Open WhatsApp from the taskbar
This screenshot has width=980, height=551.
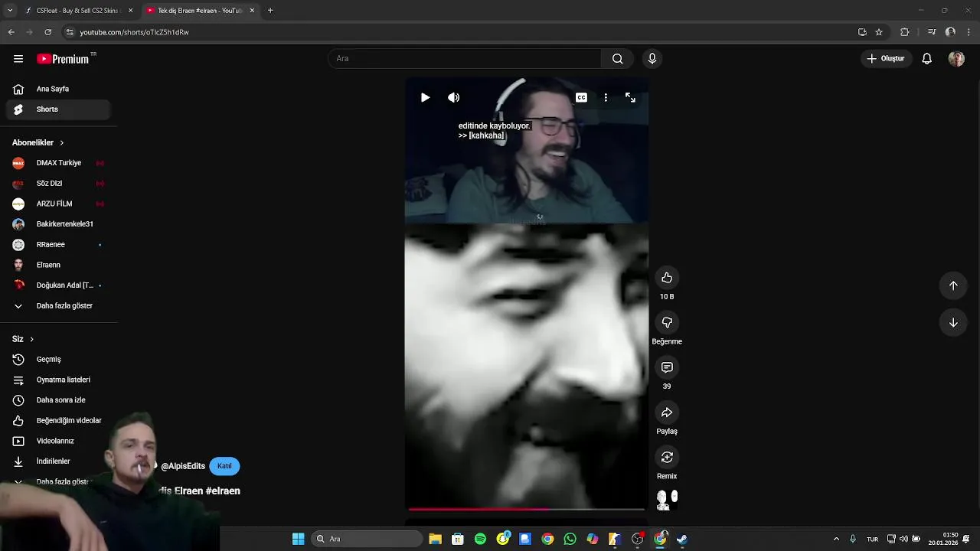tap(570, 539)
